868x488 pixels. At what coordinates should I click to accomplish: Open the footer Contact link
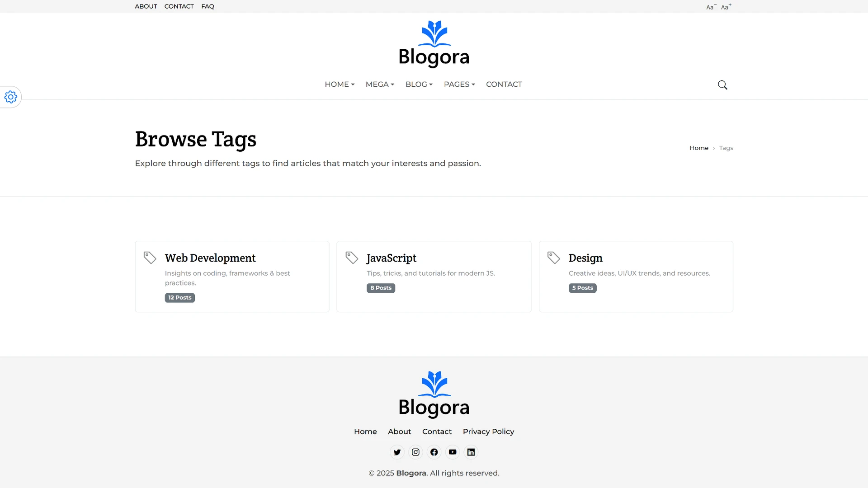tap(437, 432)
